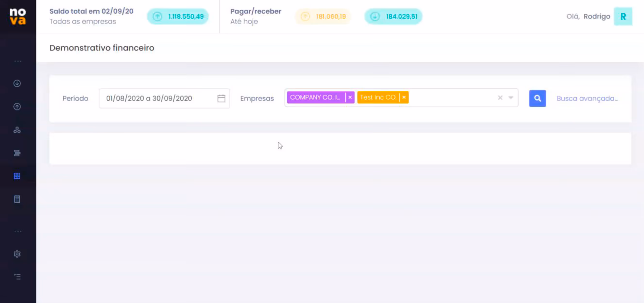Clear all selected Empresas
The height and width of the screenshot is (303, 644).
(500, 98)
